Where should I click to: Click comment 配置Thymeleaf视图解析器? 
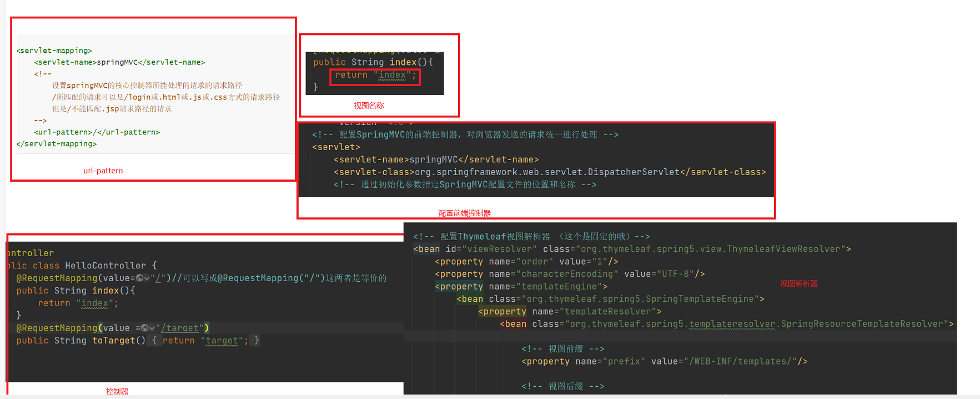(x=531, y=237)
